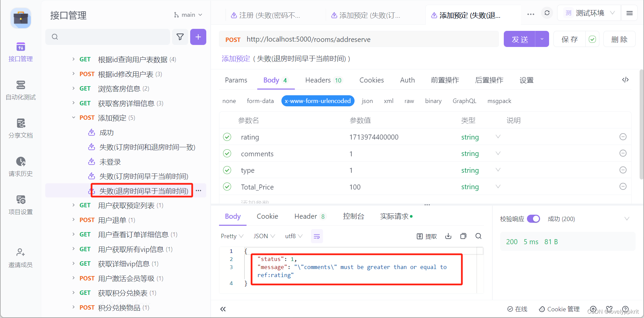Screen dimensions: 644x318
Task: Download the response using the download icon
Action: [448, 236]
